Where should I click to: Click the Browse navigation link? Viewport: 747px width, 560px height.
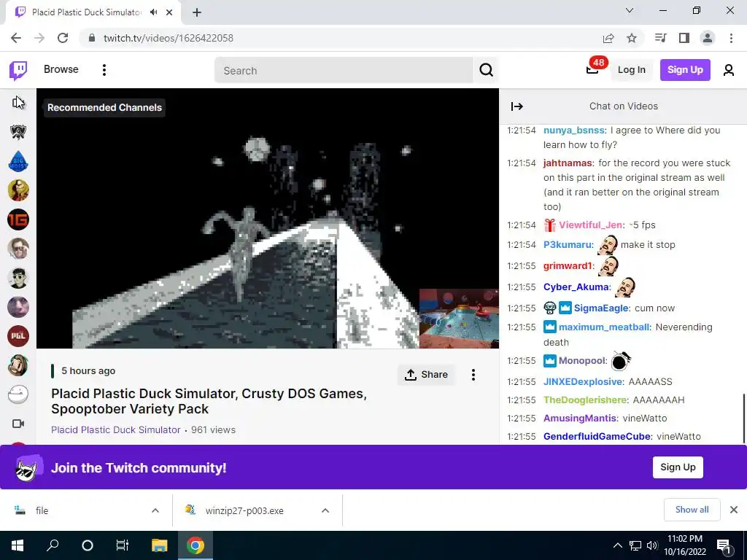pos(61,69)
